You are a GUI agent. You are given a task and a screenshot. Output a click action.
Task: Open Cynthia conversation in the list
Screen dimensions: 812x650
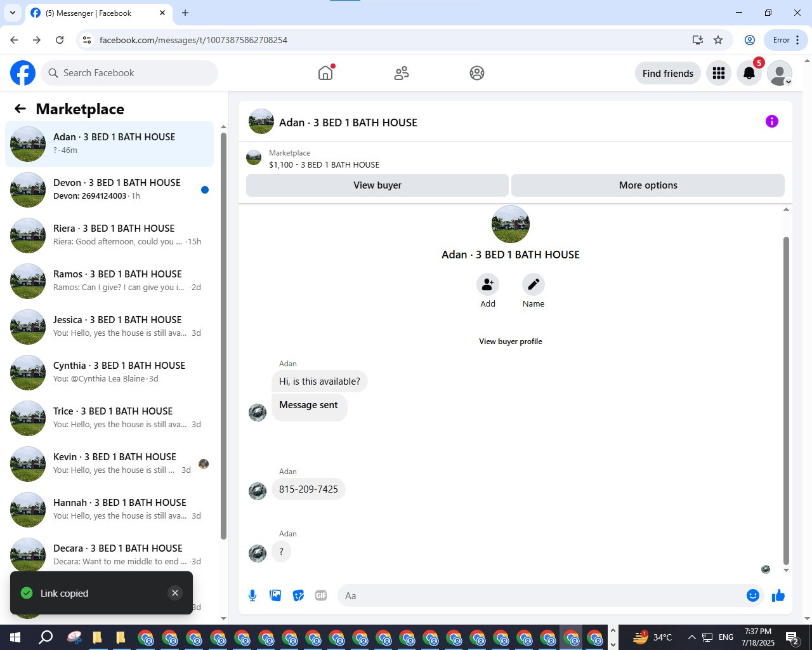[x=109, y=373]
